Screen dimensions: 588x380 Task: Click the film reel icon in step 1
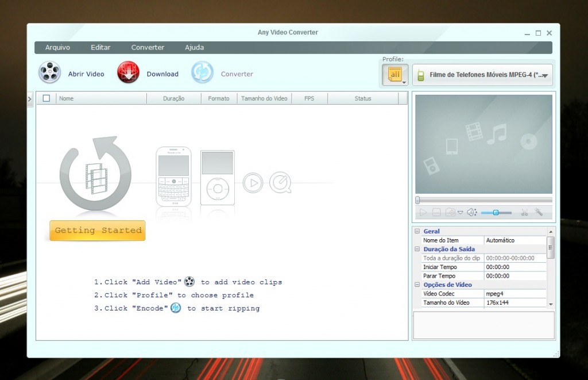[189, 281]
